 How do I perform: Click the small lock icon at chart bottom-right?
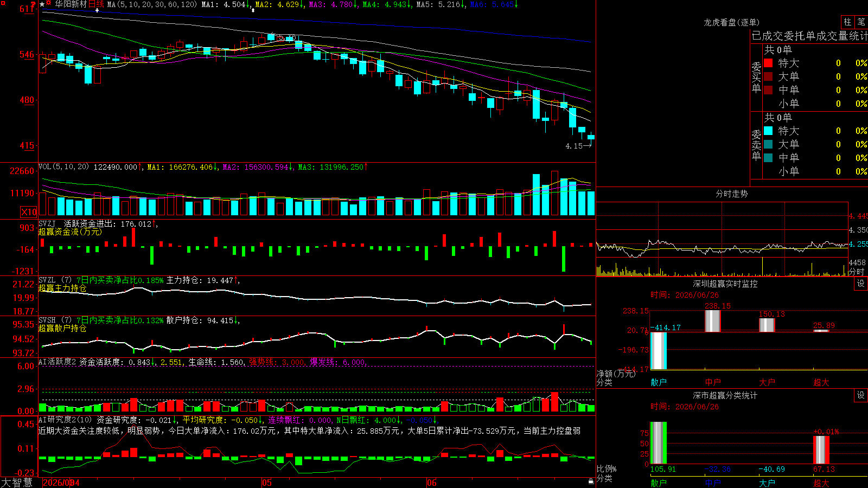(591, 481)
